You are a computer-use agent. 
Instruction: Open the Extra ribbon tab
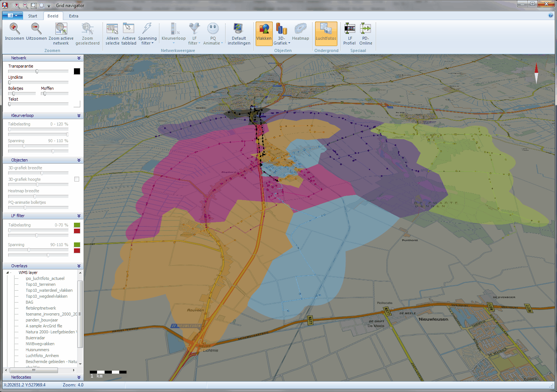point(74,16)
